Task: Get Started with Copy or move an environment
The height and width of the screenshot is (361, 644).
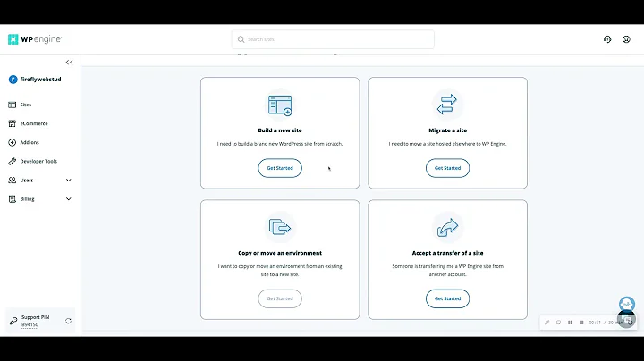Action: [280, 298]
